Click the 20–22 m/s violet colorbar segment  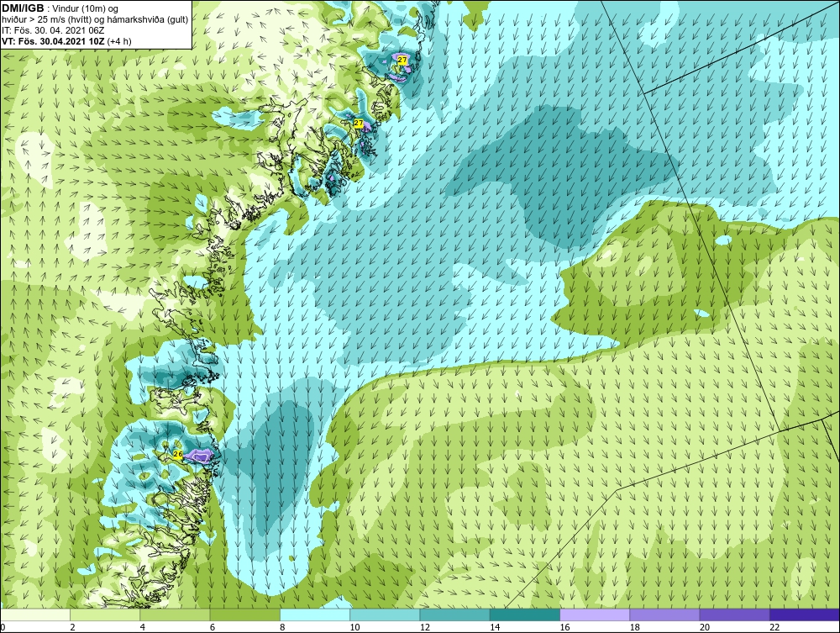[734, 615]
